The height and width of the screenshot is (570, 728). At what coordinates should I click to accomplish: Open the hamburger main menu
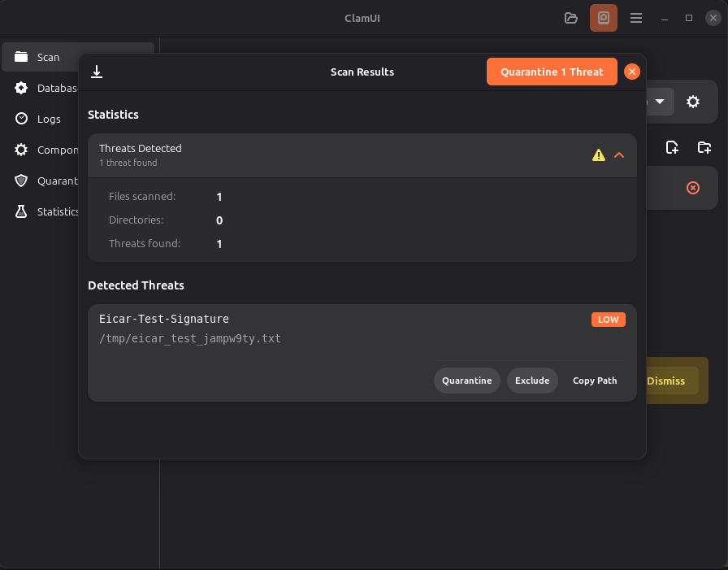pos(636,18)
